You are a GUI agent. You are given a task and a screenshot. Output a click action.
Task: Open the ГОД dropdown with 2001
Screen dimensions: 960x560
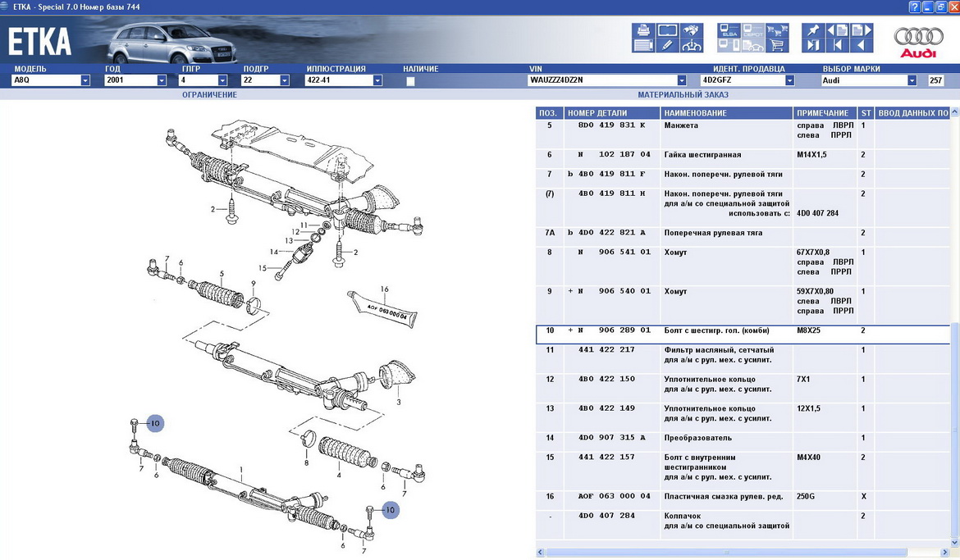click(162, 80)
